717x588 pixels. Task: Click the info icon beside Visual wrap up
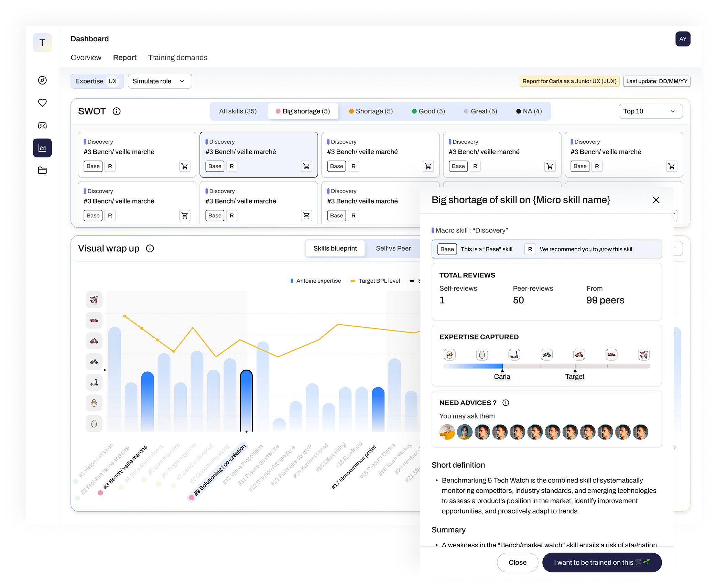point(150,249)
